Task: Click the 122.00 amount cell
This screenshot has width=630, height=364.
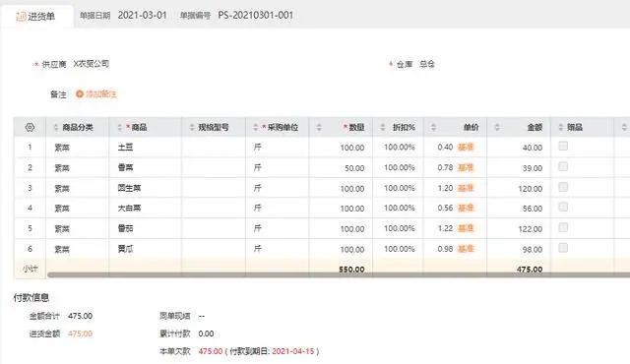Action: point(519,229)
